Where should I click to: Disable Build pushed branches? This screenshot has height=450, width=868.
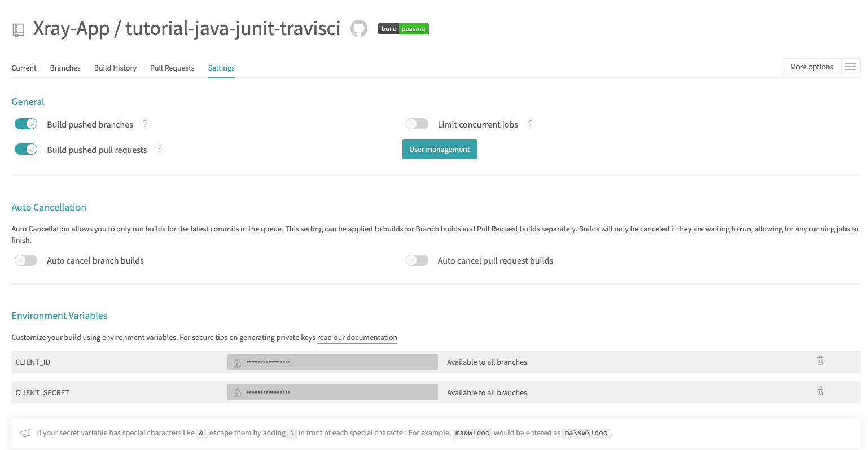pyautogui.click(x=26, y=124)
